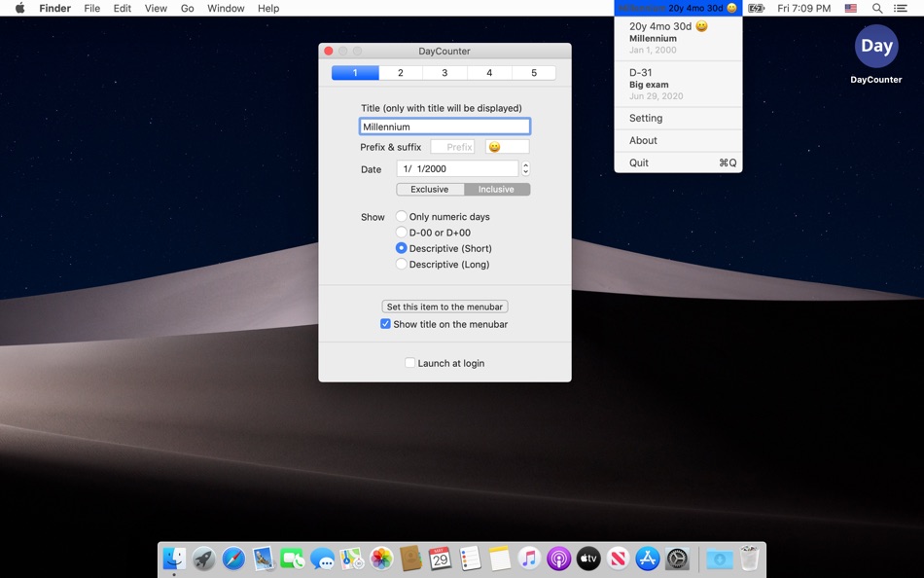Choose Setting from DayCounter menu
924x578 pixels.
pyautogui.click(x=678, y=118)
